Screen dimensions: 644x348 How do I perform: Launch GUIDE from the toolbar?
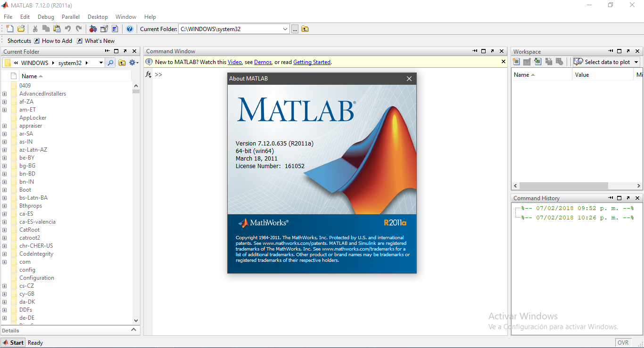[x=104, y=28]
